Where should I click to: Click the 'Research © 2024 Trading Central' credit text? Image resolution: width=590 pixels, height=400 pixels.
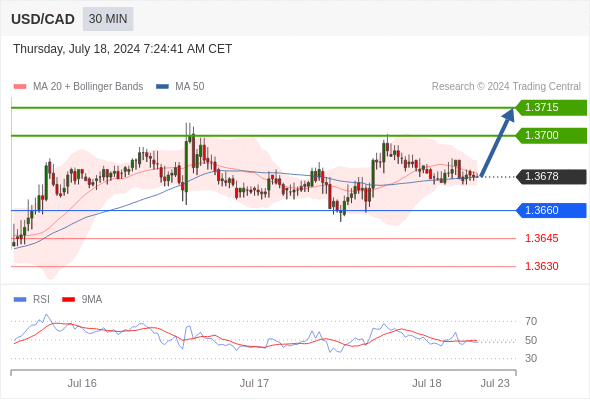click(506, 87)
